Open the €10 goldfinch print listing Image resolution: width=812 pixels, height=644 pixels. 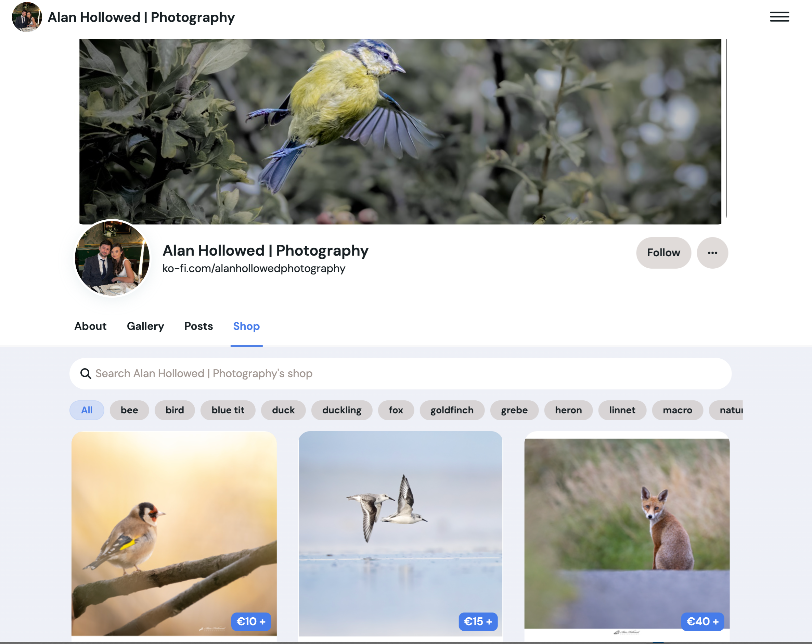tap(173, 535)
